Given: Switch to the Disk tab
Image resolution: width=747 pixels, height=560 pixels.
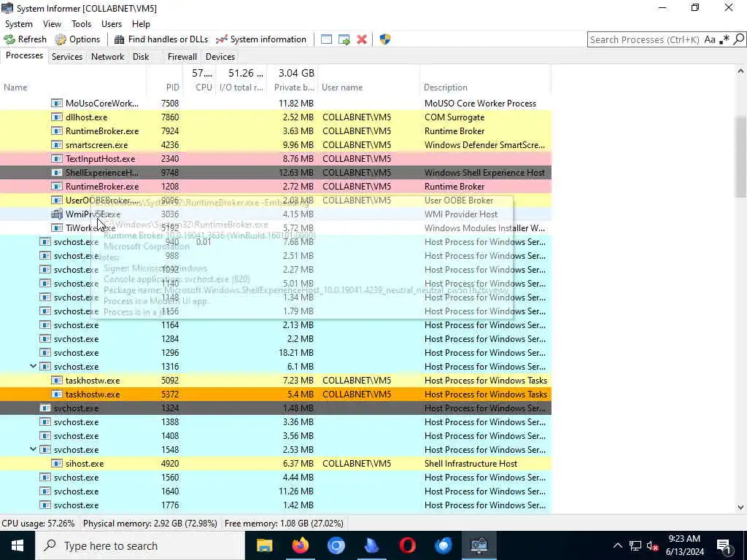Looking at the screenshot, I should 141,57.
